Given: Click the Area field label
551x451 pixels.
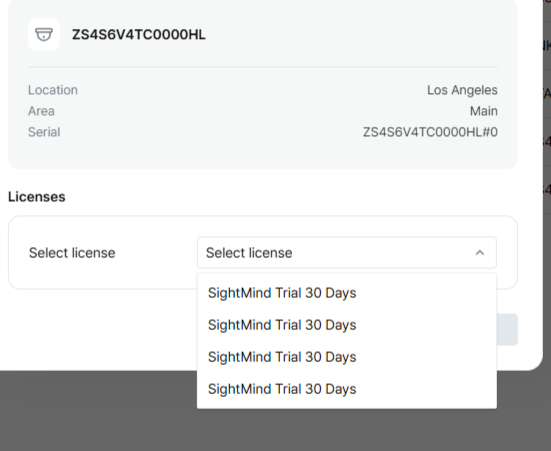Looking at the screenshot, I should [41, 111].
